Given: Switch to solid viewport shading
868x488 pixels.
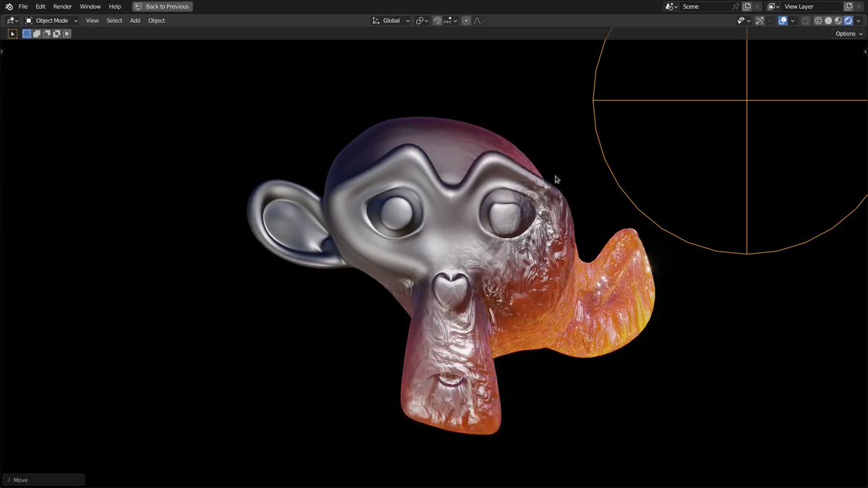Looking at the screenshot, I should (x=828, y=20).
